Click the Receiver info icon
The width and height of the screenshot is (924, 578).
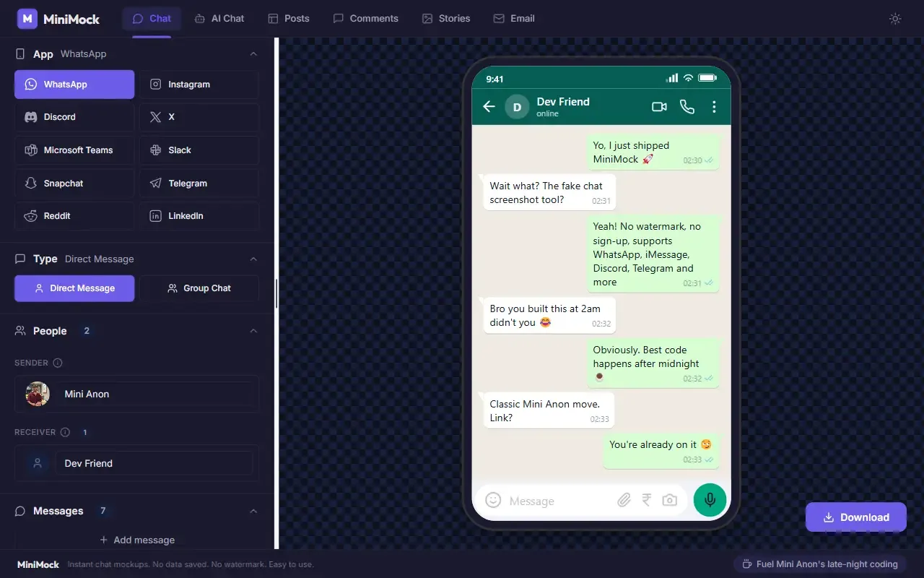[x=65, y=432]
